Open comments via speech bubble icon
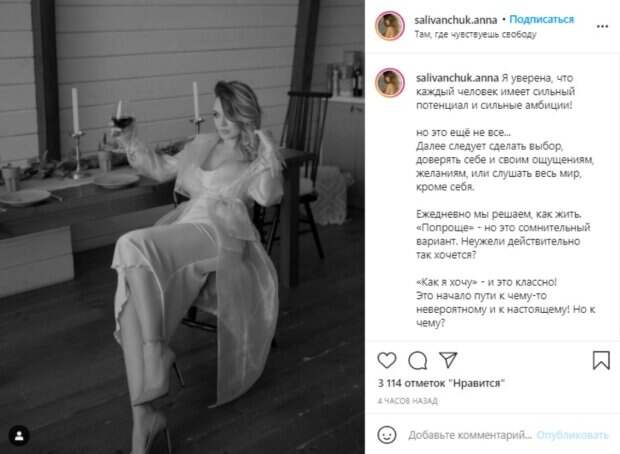This screenshot has width=620, height=454. (418, 360)
